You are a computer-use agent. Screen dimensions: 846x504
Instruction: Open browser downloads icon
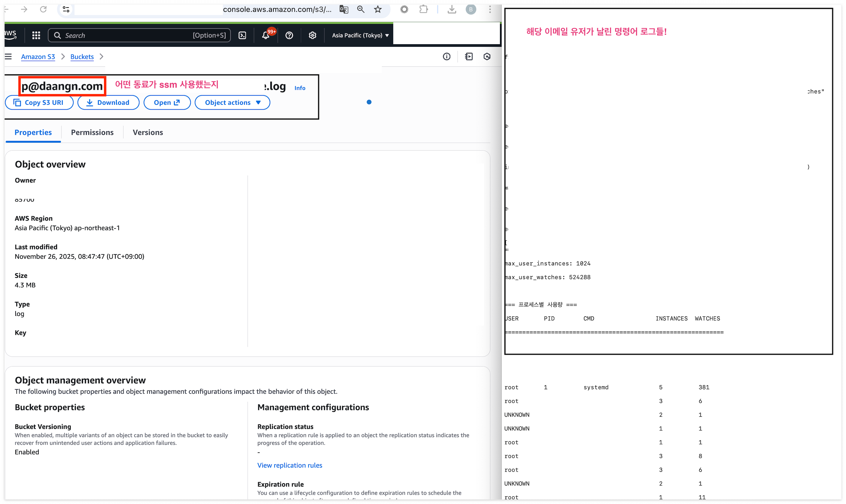[x=452, y=10]
